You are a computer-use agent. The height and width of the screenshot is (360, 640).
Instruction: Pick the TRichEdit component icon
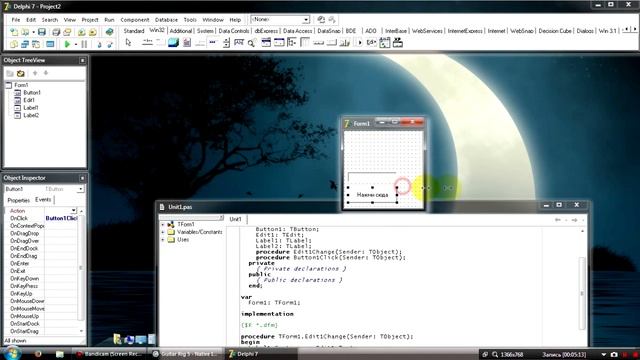[187, 42]
